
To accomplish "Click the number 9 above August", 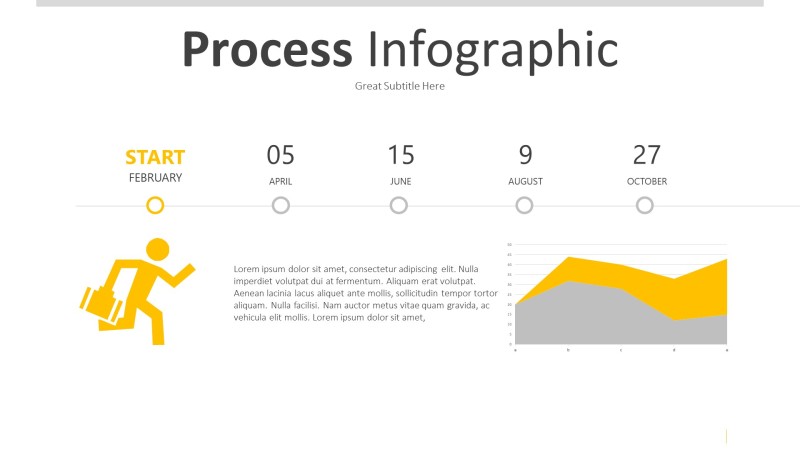I will [525, 155].
